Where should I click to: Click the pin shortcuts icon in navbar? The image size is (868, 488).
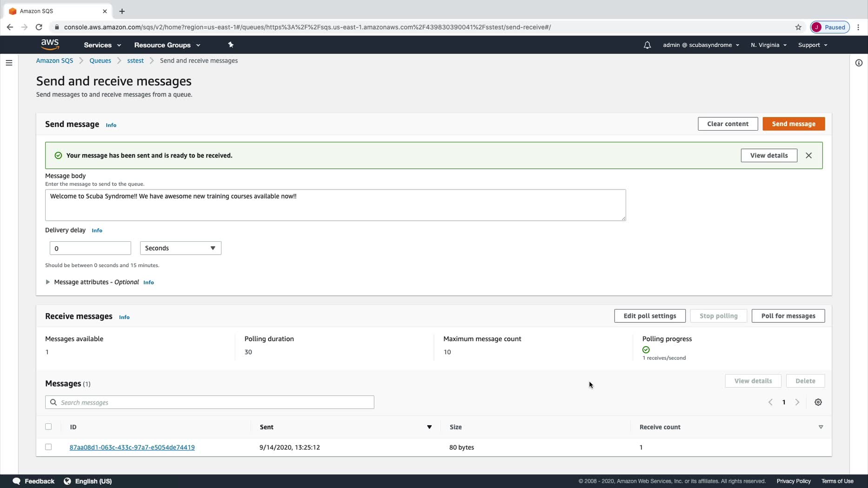click(x=231, y=45)
